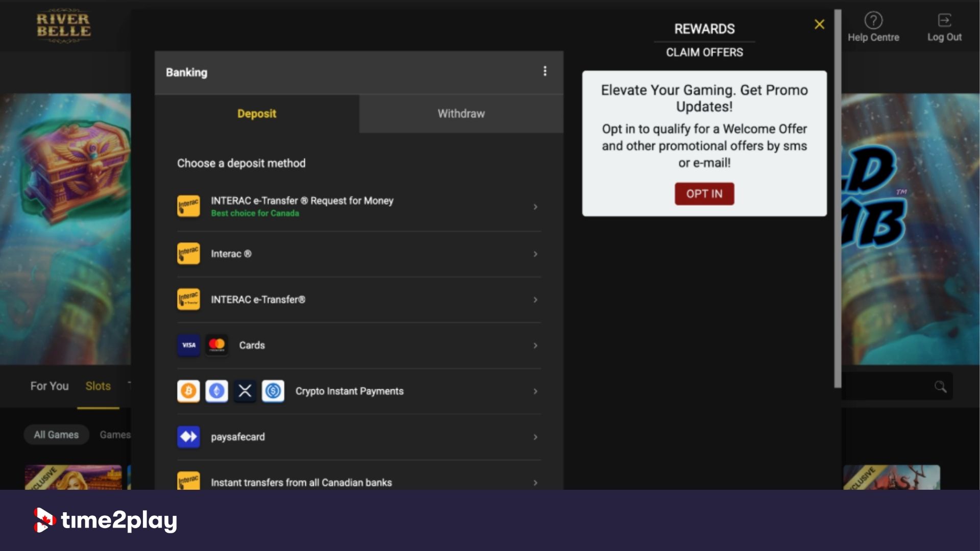Switch to the Withdraw tab
The image size is (980, 551).
click(461, 114)
